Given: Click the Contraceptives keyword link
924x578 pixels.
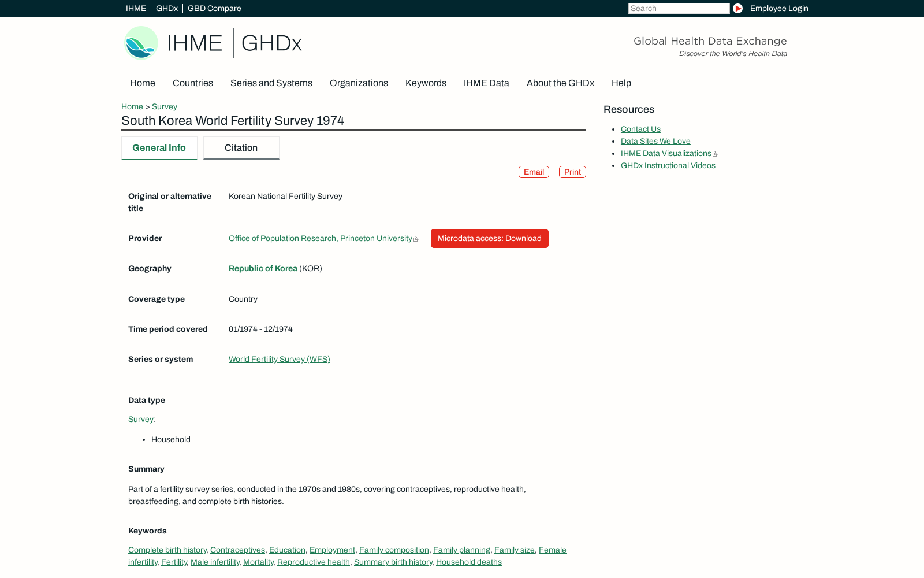Looking at the screenshot, I should tap(237, 550).
